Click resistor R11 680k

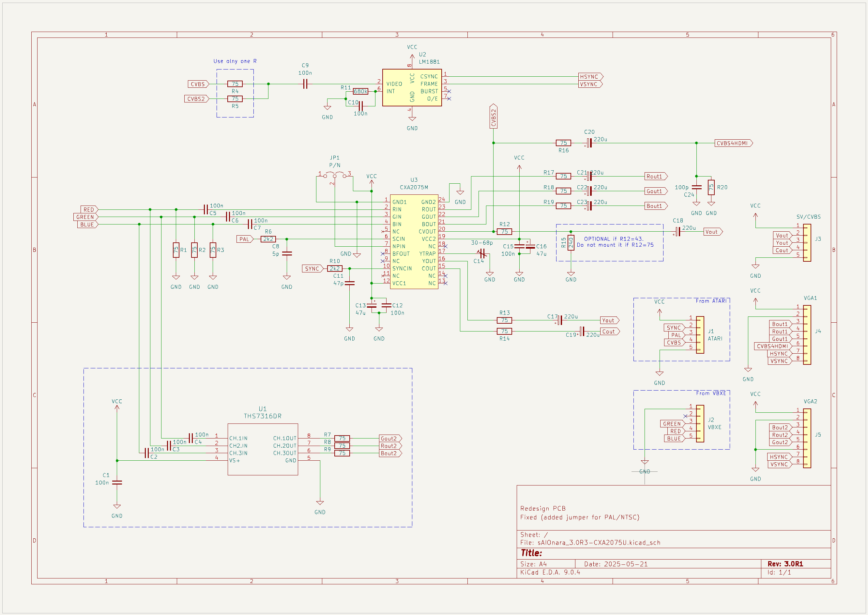tap(360, 91)
